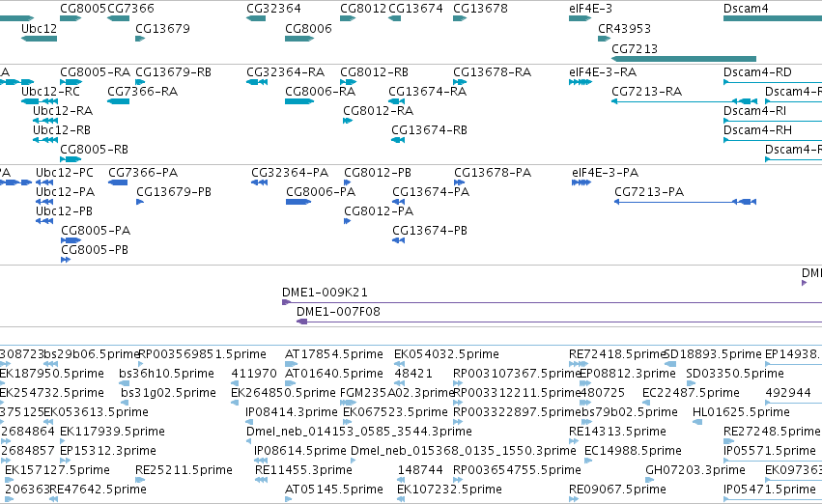
Task: Open BAC clone DME1-007F08
Action: [559, 322]
